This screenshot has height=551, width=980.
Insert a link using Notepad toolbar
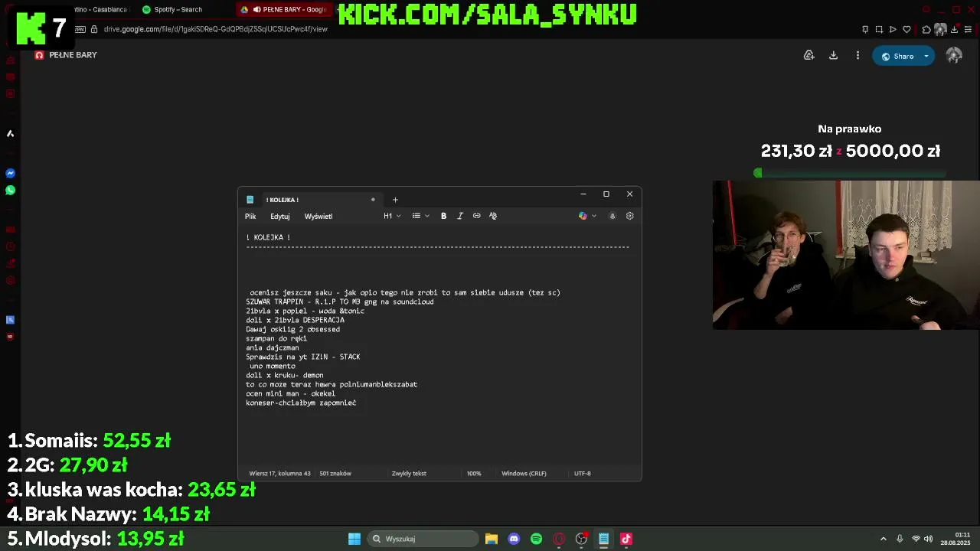coord(476,216)
